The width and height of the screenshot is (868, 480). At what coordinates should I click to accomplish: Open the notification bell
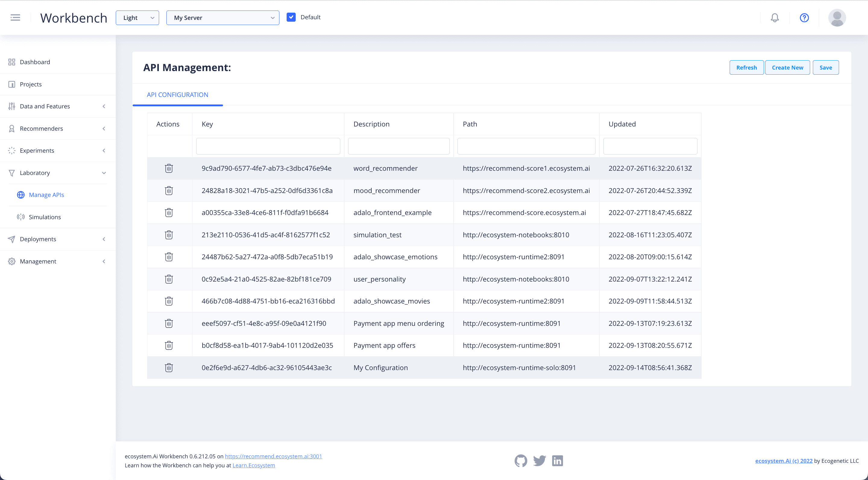[x=775, y=17]
